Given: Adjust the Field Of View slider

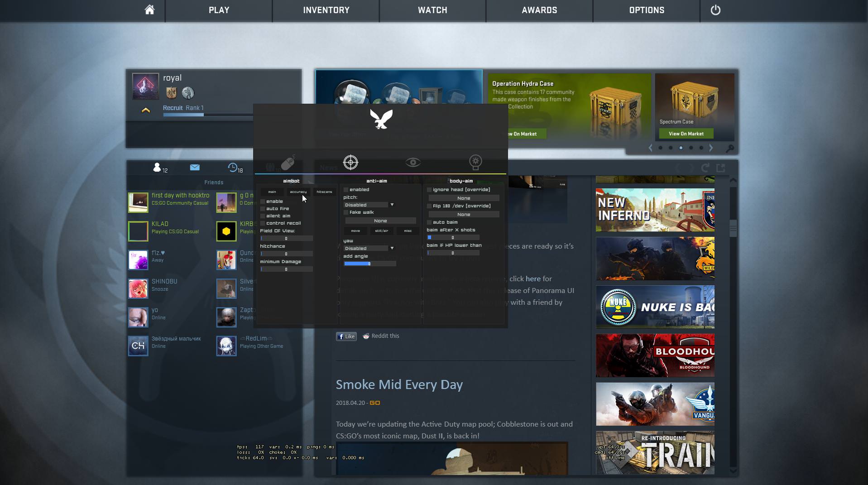Looking at the screenshot, I should tap(286, 238).
